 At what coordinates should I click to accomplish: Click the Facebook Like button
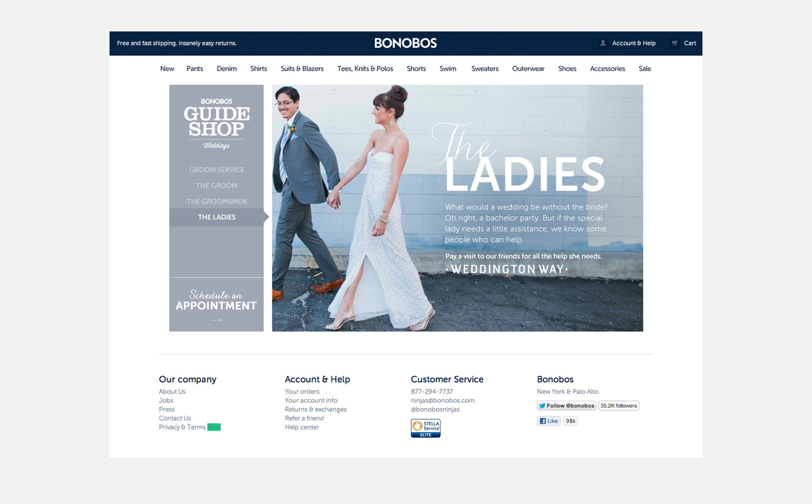[x=549, y=421]
